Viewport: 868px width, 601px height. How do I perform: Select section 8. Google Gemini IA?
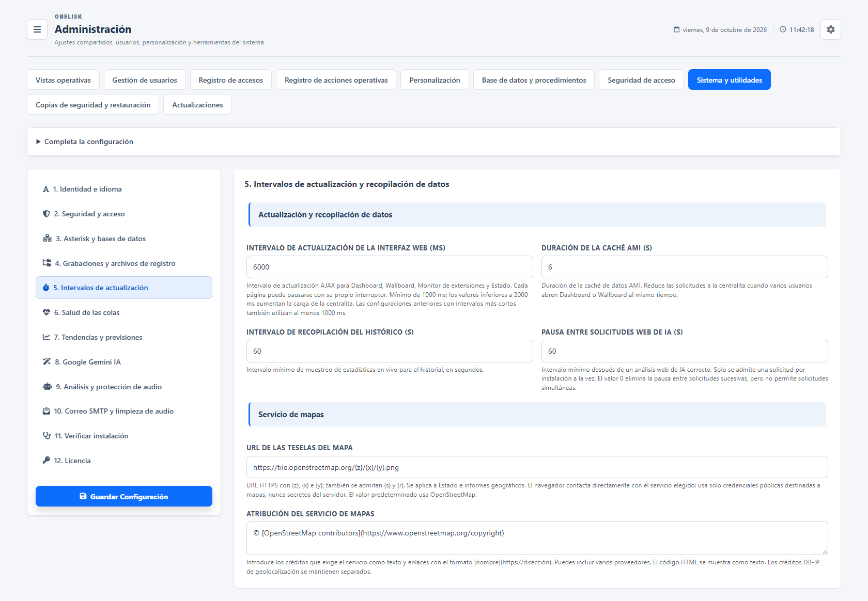point(124,362)
